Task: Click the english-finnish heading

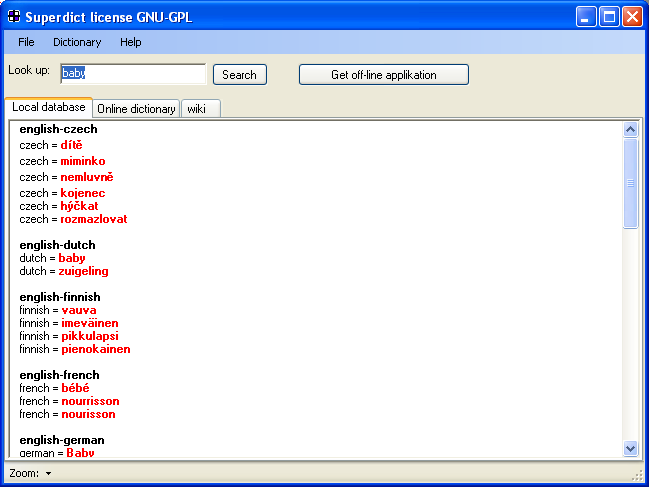Action: pyautogui.click(x=60, y=297)
